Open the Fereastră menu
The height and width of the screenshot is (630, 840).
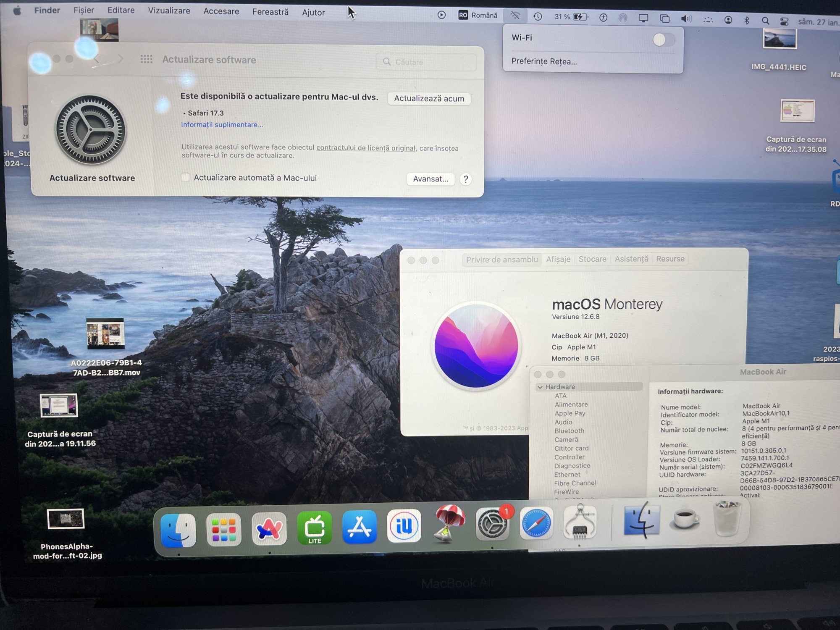[x=270, y=12]
